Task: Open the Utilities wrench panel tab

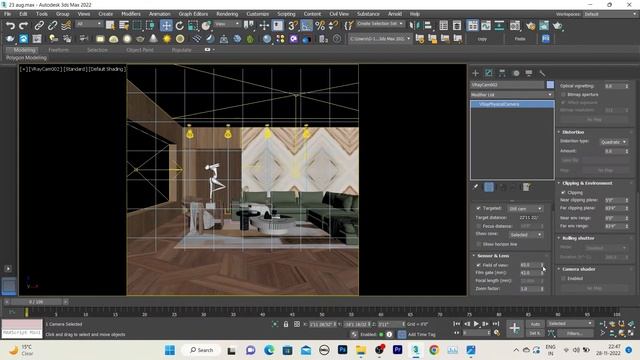Action: click(542, 73)
